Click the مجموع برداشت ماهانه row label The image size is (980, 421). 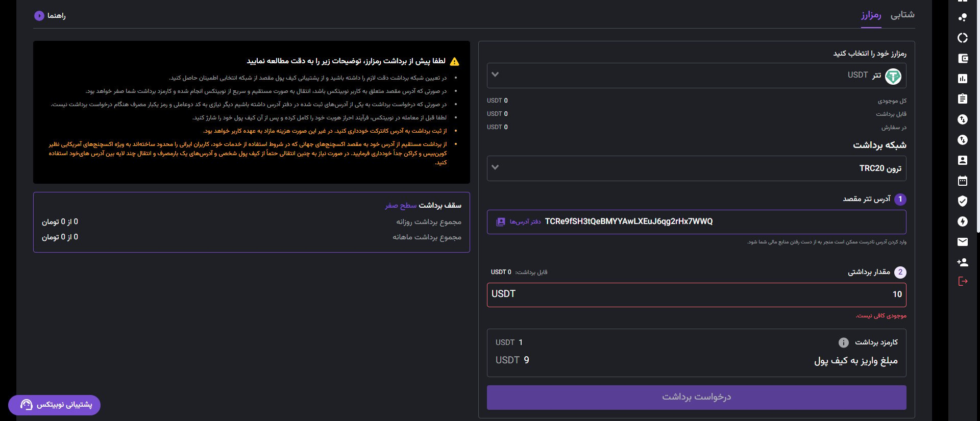click(427, 237)
